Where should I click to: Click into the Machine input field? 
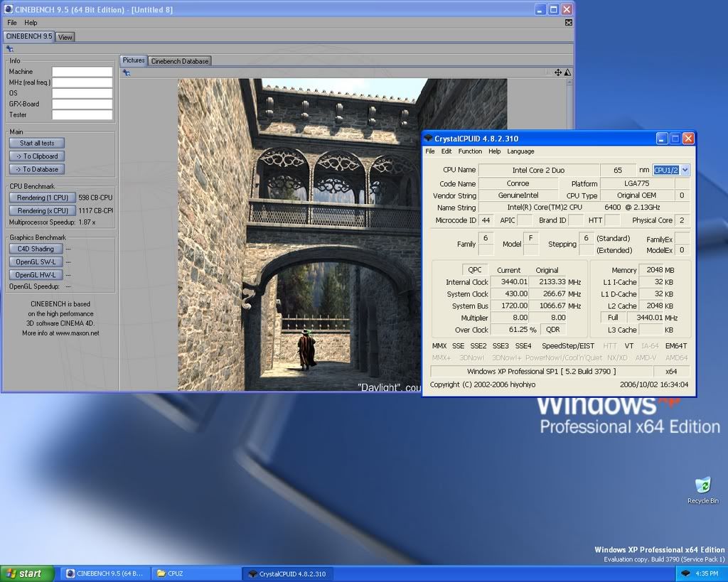[x=82, y=72]
